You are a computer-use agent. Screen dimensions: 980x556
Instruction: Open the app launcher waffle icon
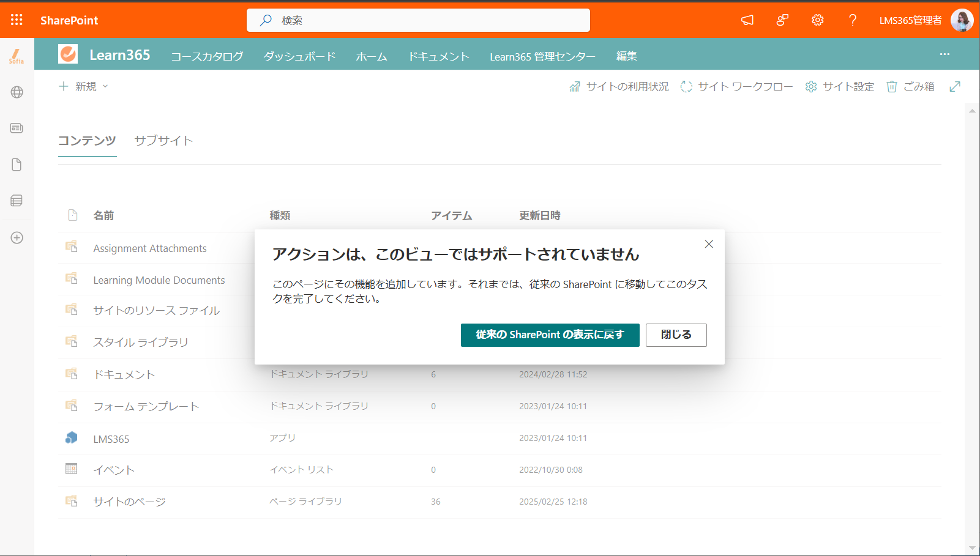point(17,20)
